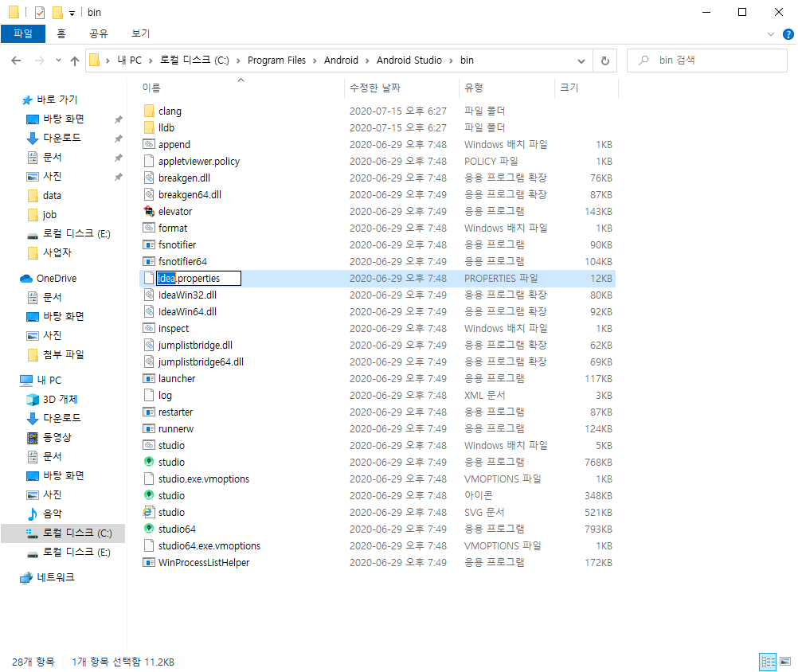Open the 파일 menu tab
The height and width of the screenshot is (672, 798).
[23, 33]
